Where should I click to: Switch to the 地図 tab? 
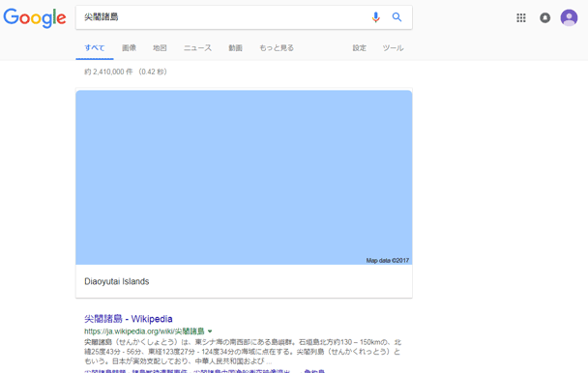click(x=160, y=48)
